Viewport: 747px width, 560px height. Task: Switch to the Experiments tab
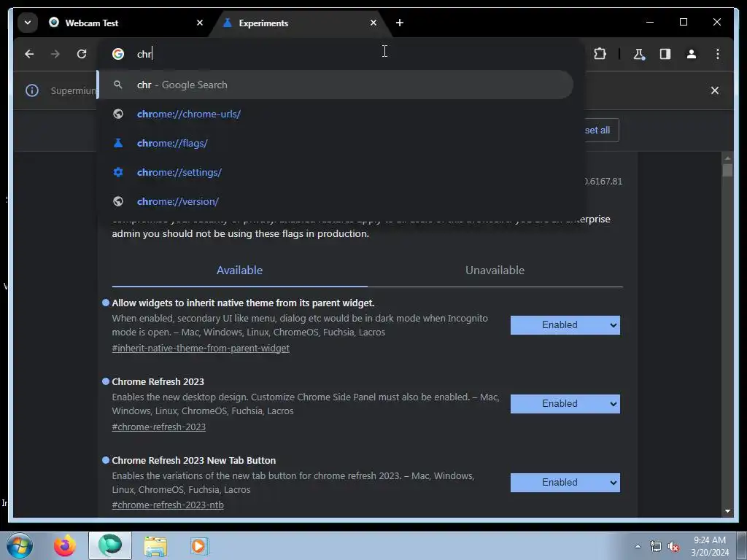click(301, 23)
